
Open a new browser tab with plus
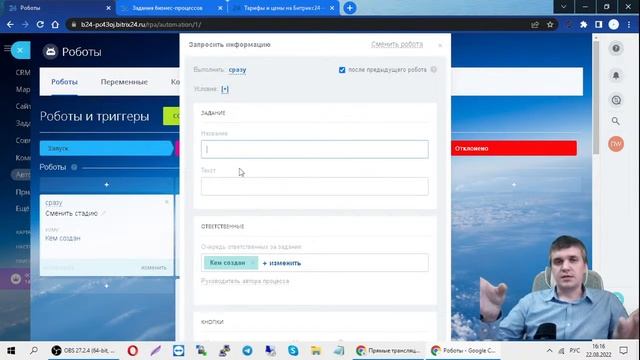click(350, 8)
